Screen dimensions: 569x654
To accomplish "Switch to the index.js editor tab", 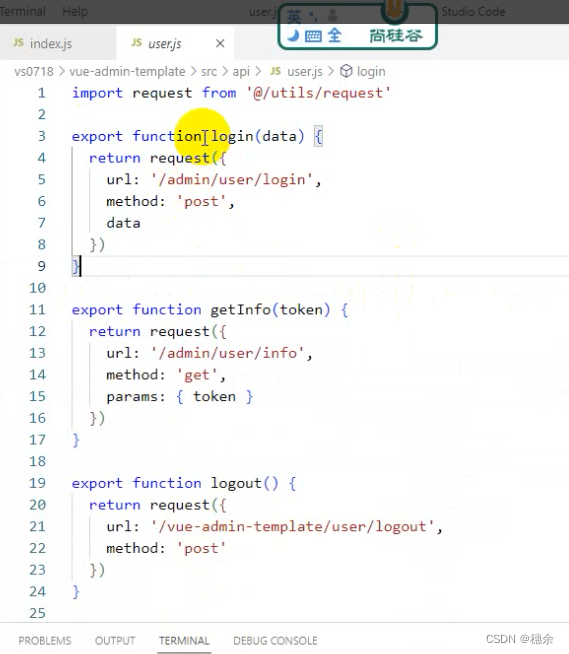I will click(51, 43).
